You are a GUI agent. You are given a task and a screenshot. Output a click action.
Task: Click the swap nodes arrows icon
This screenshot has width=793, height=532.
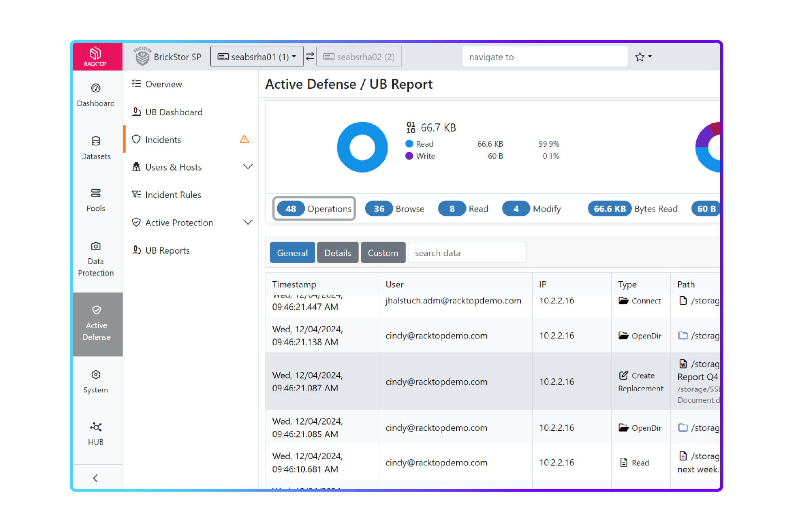point(310,56)
